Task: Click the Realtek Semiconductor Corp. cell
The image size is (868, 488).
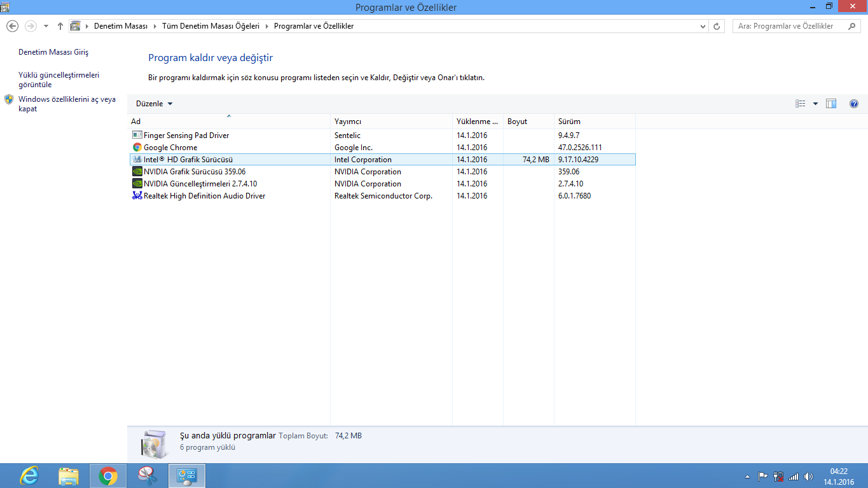Action: pos(383,195)
